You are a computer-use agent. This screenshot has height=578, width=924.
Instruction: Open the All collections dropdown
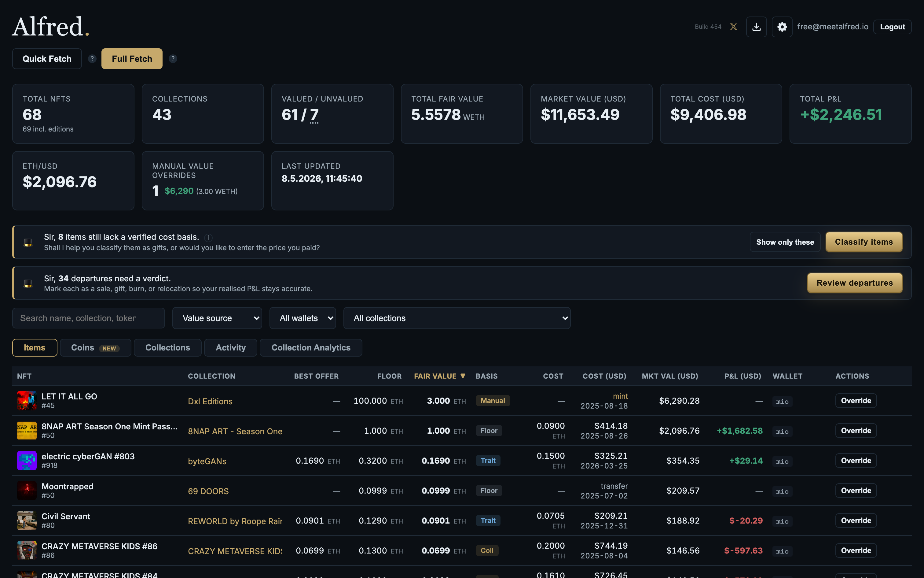click(x=457, y=318)
